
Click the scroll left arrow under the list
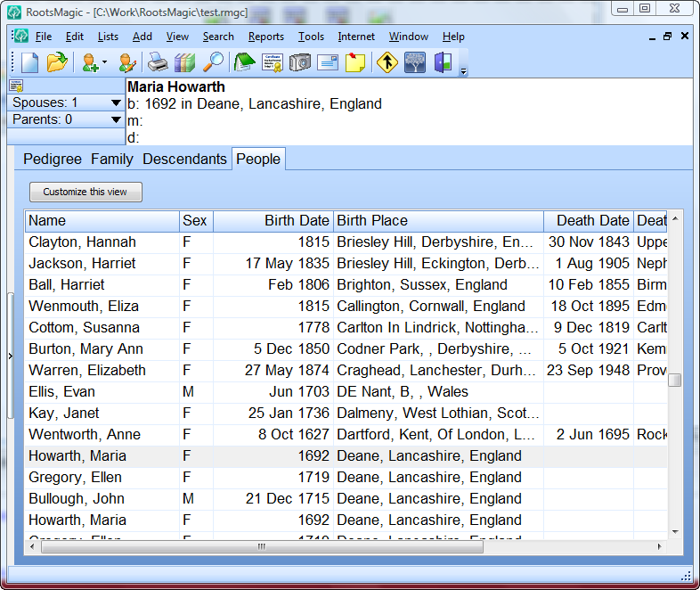coord(32,546)
